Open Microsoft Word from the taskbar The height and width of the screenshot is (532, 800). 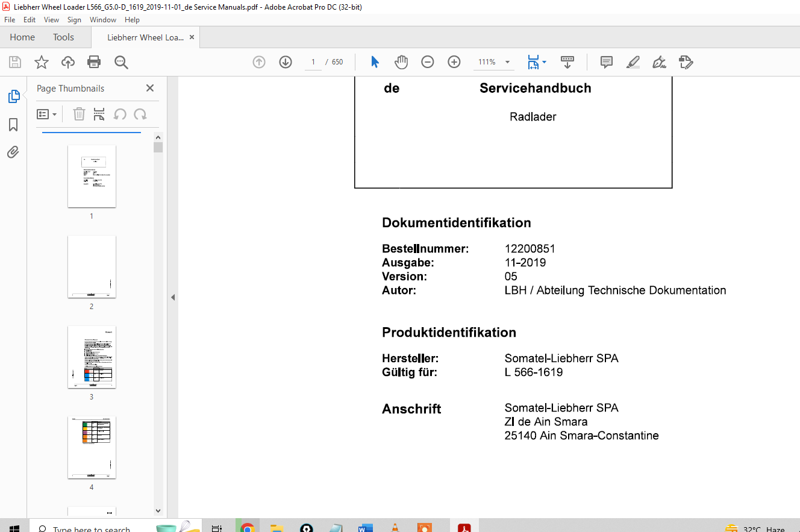pos(365,528)
